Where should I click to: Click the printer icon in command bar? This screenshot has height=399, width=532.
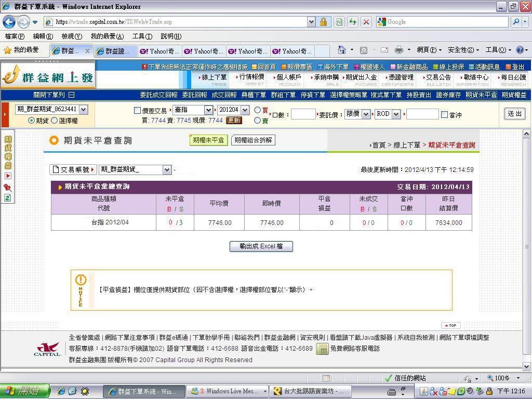tap(399, 50)
